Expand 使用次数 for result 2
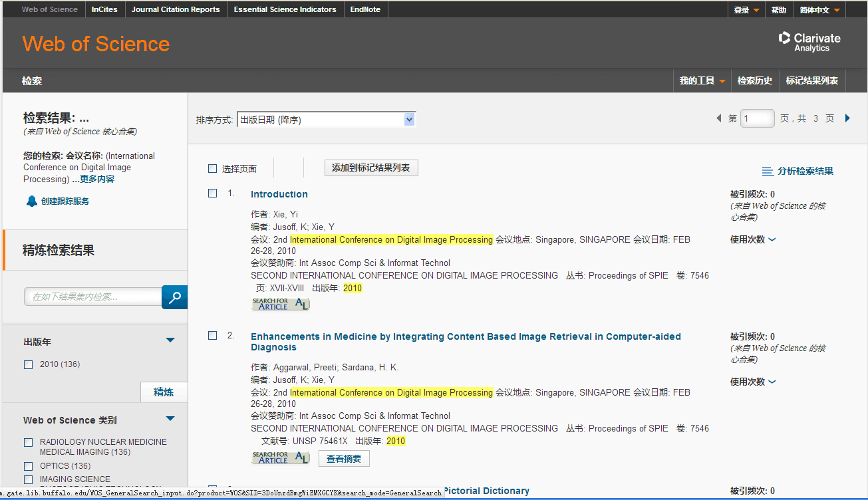 753,382
